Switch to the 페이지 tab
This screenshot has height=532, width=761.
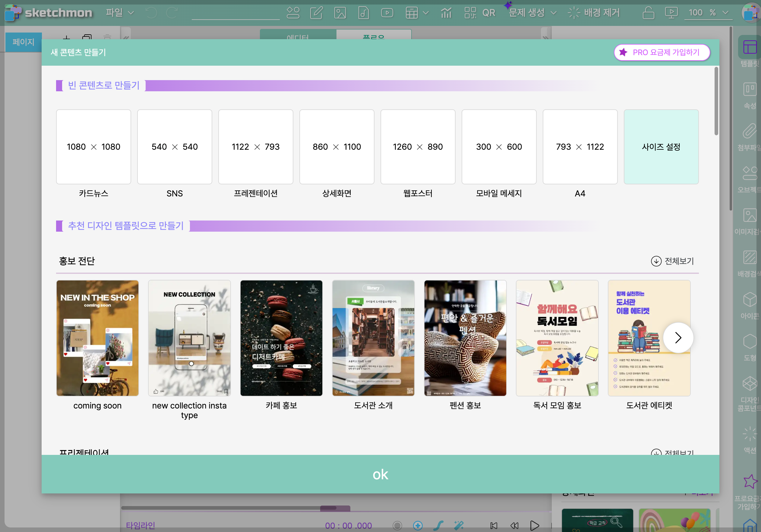point(23,42)
